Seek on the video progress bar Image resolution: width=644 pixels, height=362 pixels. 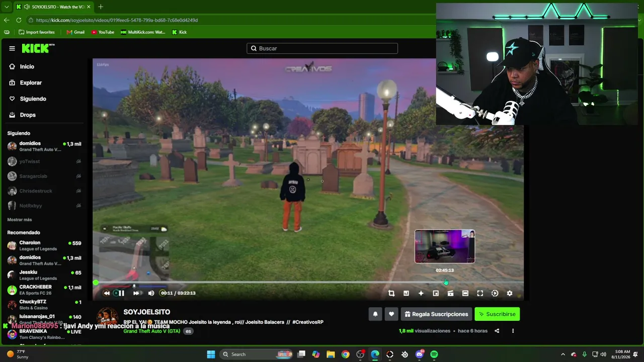308,283
